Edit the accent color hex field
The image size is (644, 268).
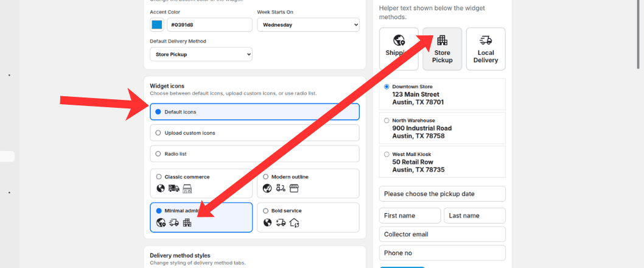209,24
